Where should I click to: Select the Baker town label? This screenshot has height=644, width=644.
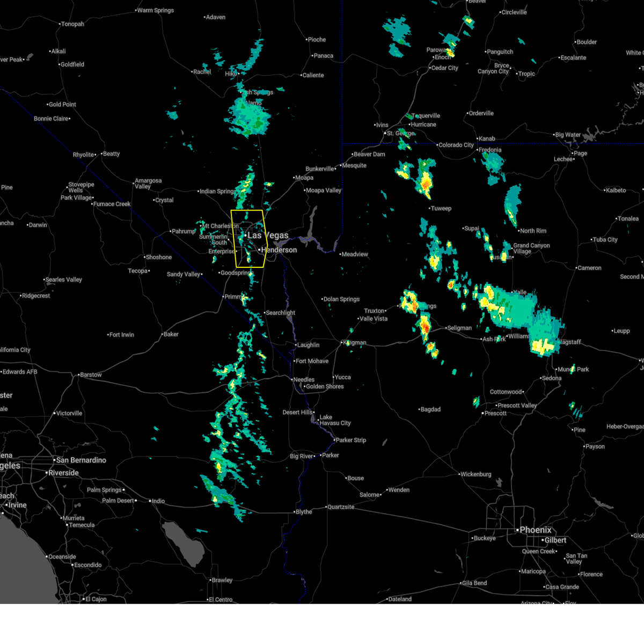[x=171, y=334]
